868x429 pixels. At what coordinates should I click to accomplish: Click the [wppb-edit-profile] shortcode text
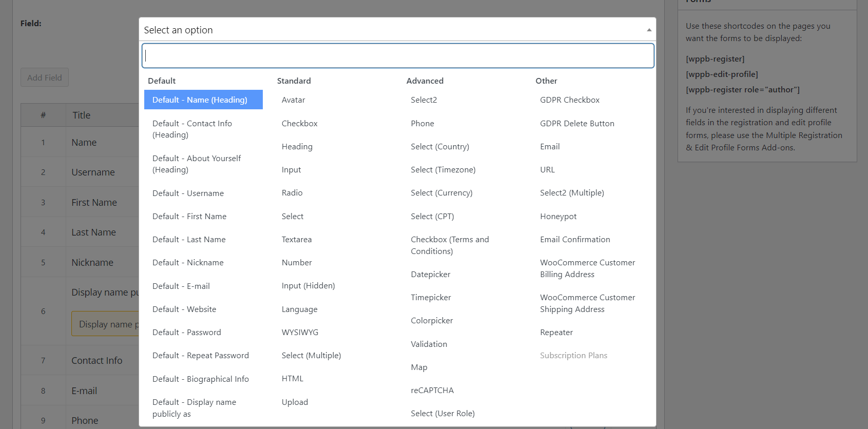click(x=722, y=74)
